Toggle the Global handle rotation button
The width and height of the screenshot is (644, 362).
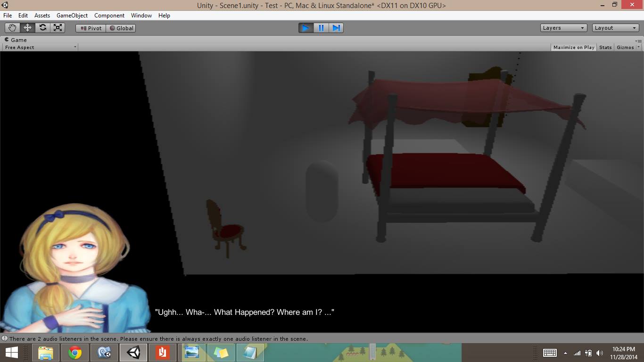coord(121,28)
